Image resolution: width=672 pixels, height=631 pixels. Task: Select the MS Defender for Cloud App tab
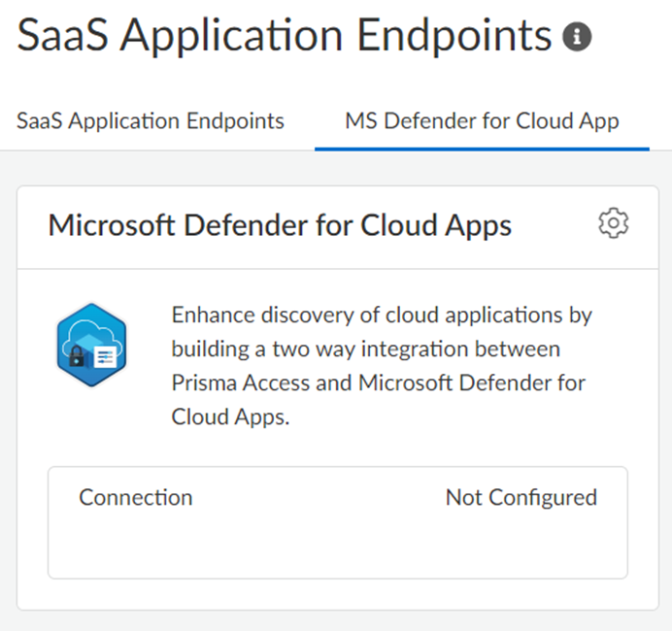tap(482, 121)
